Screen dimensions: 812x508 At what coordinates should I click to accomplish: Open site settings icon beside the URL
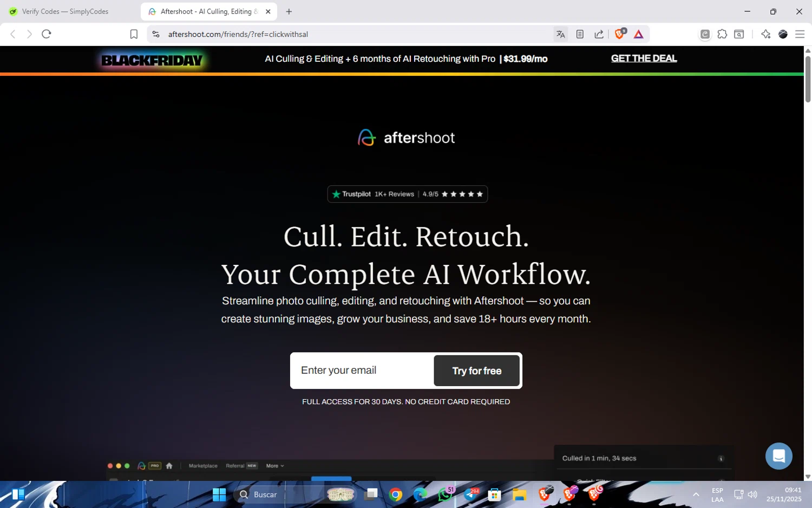156,34
